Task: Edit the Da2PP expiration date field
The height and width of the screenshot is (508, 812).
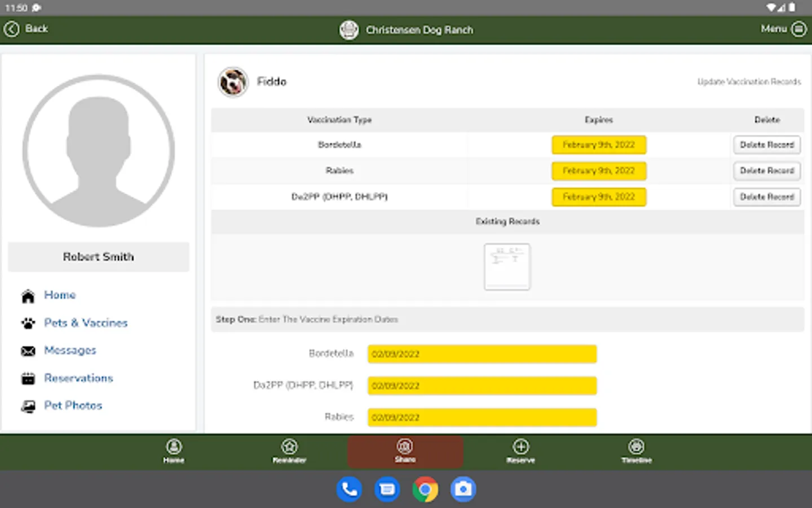Action: [482, 386]
